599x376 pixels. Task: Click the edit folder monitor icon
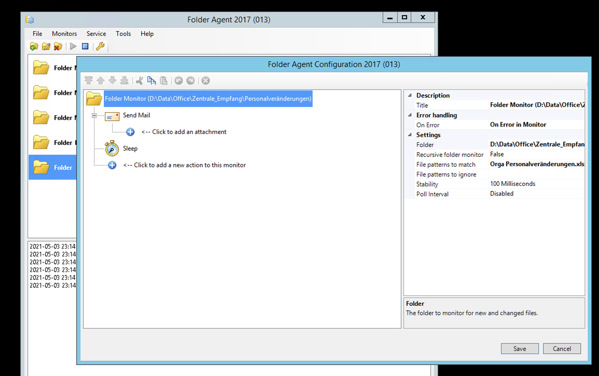(x=46, y=47)
